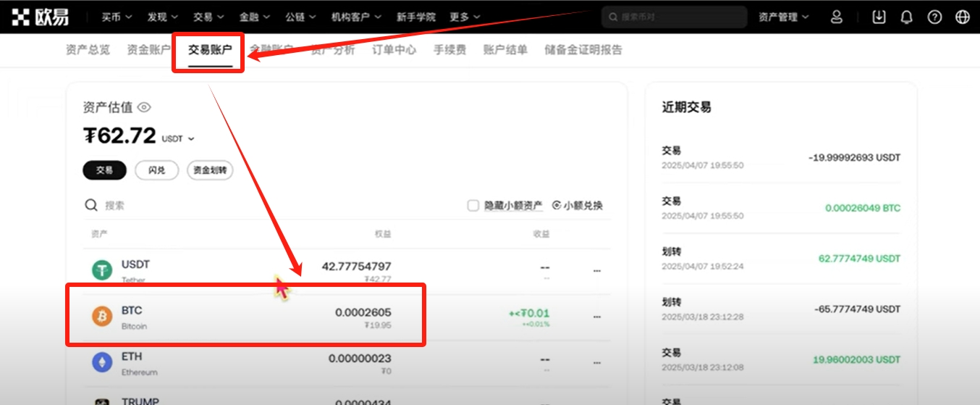980x405 pixels.
Task: Open the help question-mark icon
Action: tap(934, 17)
